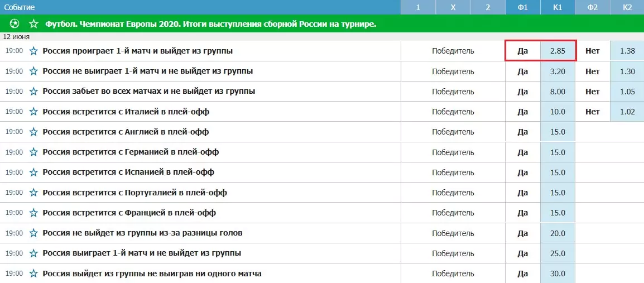Open event 'Россия встретится с Испанией в плей-офф'
The width and height of the screenshot is (644, 283).
coord(128,172)
